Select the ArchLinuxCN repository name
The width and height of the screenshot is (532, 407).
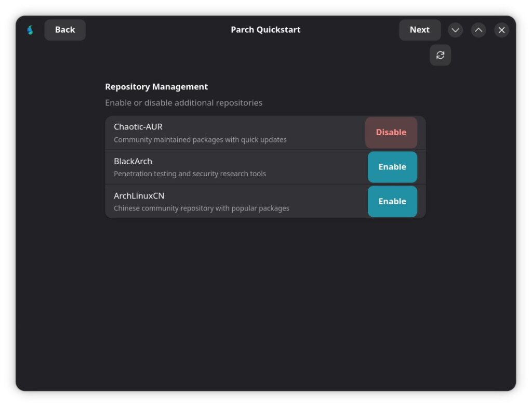(x=139, y=195)
